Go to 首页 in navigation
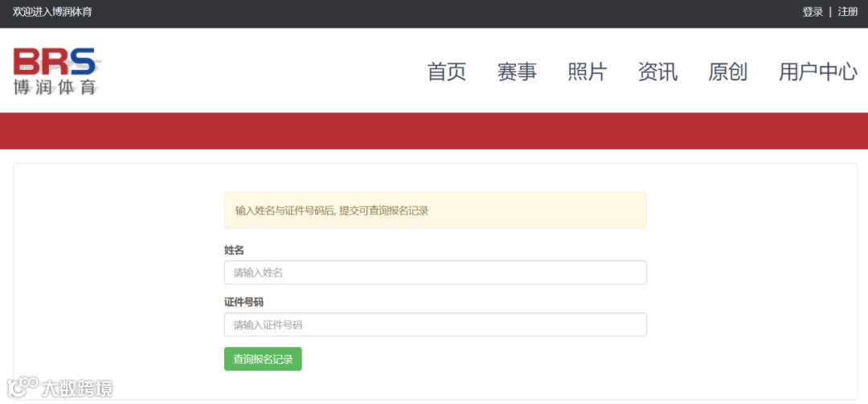The image size is (868, 404). coord(447,72)
